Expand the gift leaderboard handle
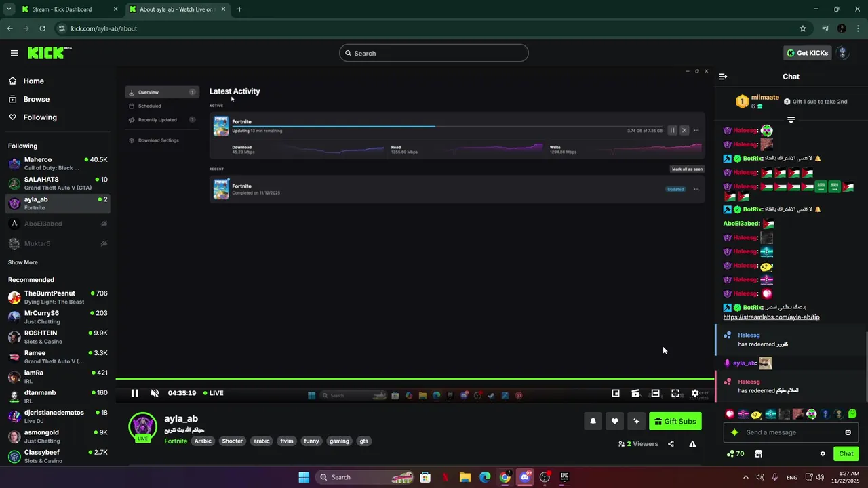868x488 pixels. pos(791,120)
